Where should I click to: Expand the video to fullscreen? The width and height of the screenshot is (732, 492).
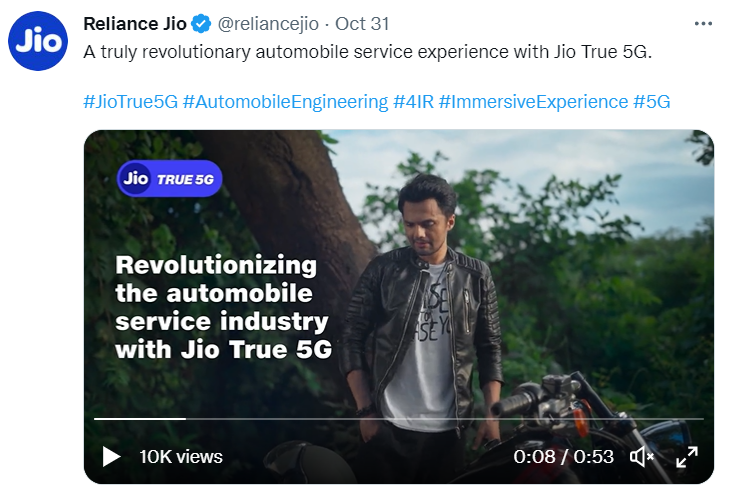pos(687,457)
